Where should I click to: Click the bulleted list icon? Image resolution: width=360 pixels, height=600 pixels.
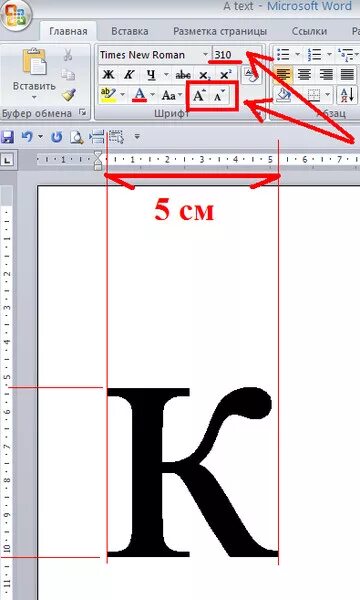(283, 55)
